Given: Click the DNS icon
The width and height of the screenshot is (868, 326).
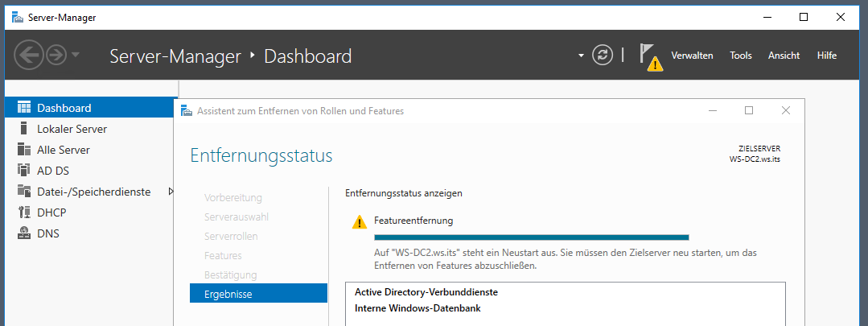Looking at the screenshot, I should [24, 233].
